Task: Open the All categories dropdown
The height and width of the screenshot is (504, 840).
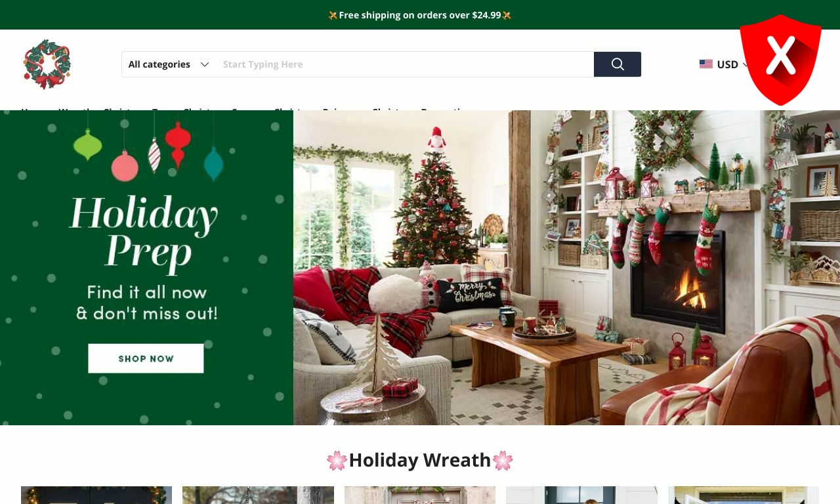Action: (x=169, y=64)
